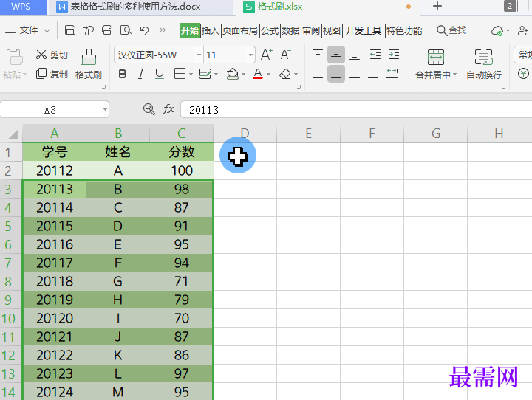Click cell containing 20117

pos(54,263)
